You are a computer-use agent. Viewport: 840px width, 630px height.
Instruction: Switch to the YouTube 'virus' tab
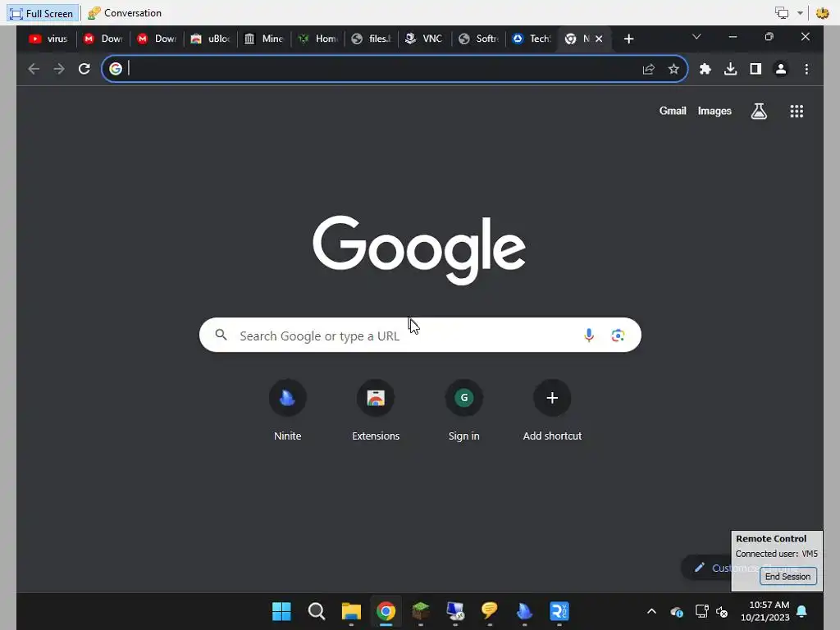pos(48,39)
